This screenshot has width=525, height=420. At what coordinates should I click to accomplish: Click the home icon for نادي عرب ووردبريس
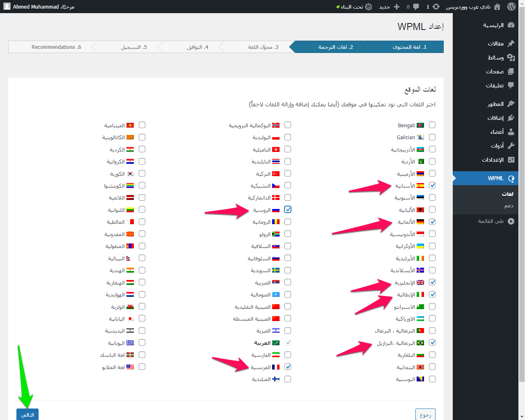click(x=497, y=7)
